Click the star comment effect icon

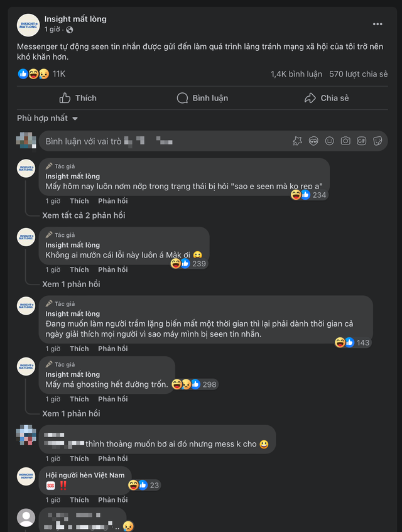(297, 141)
